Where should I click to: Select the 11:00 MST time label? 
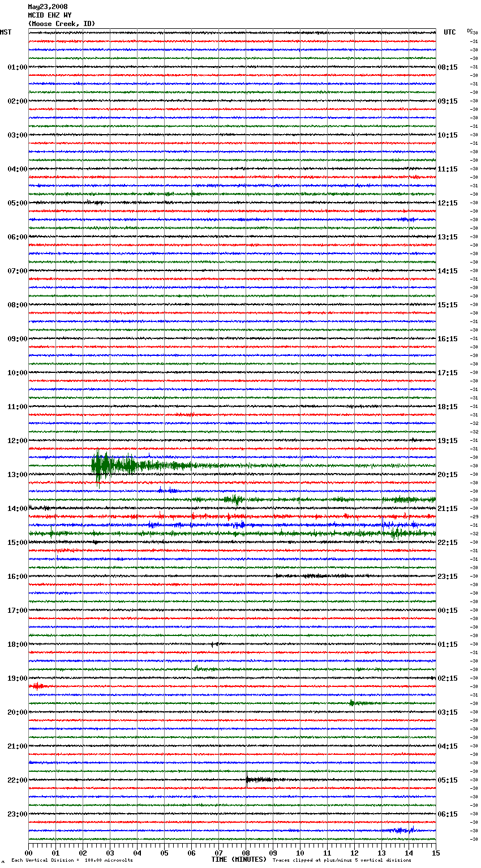[18, 407]
